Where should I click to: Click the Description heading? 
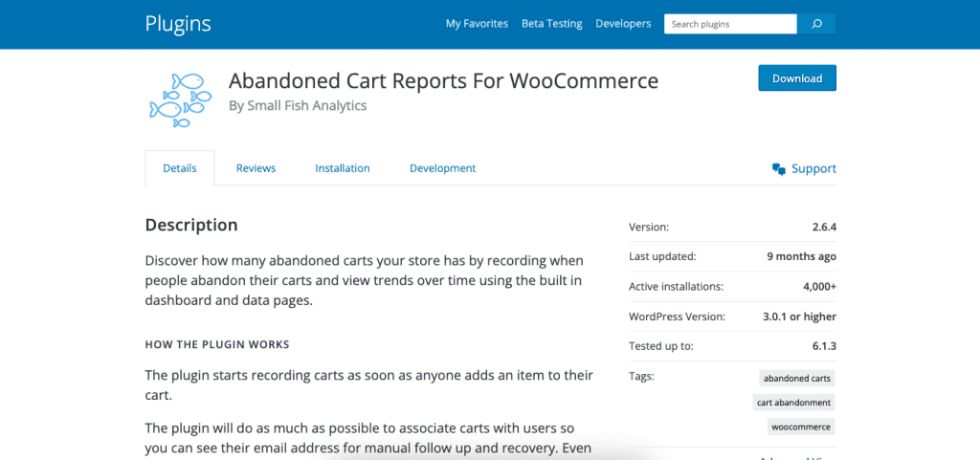191,225
